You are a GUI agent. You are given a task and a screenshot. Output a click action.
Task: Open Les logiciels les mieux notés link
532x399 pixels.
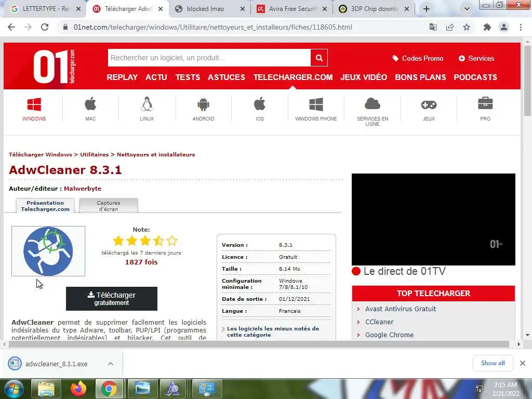pos(273,331)
